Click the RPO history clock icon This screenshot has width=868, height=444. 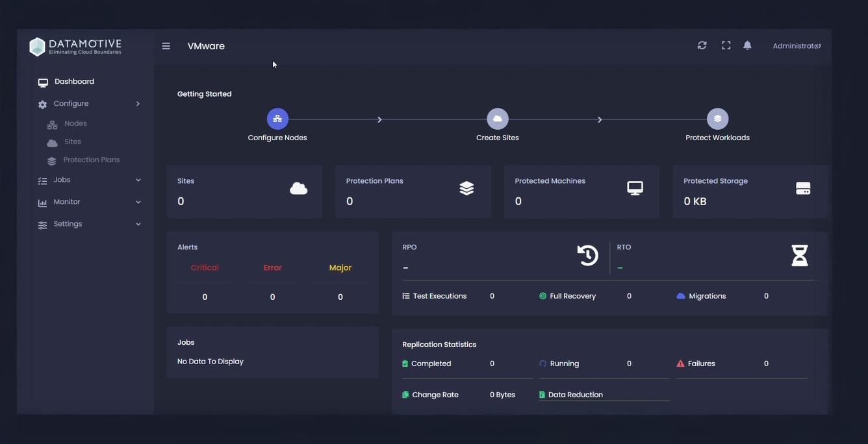point(587,255)
